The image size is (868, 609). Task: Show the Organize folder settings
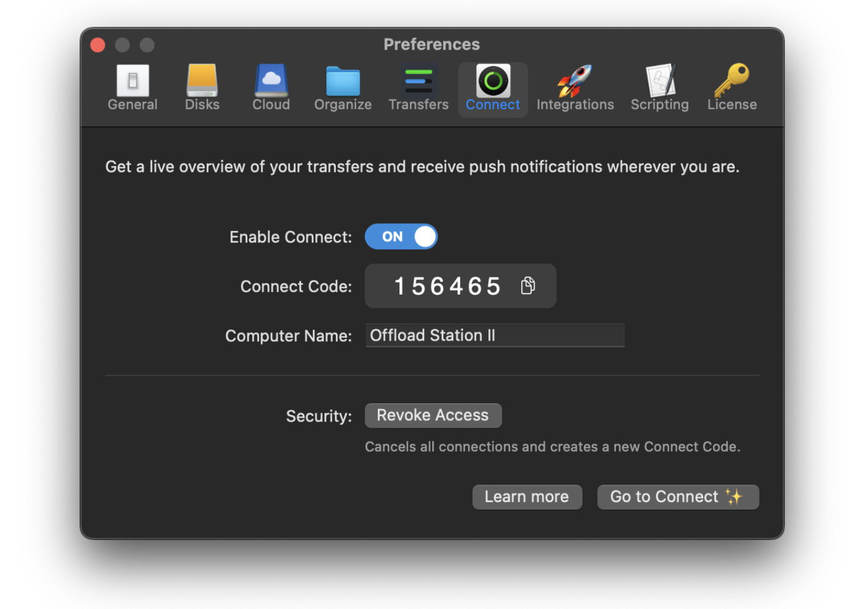343,88
